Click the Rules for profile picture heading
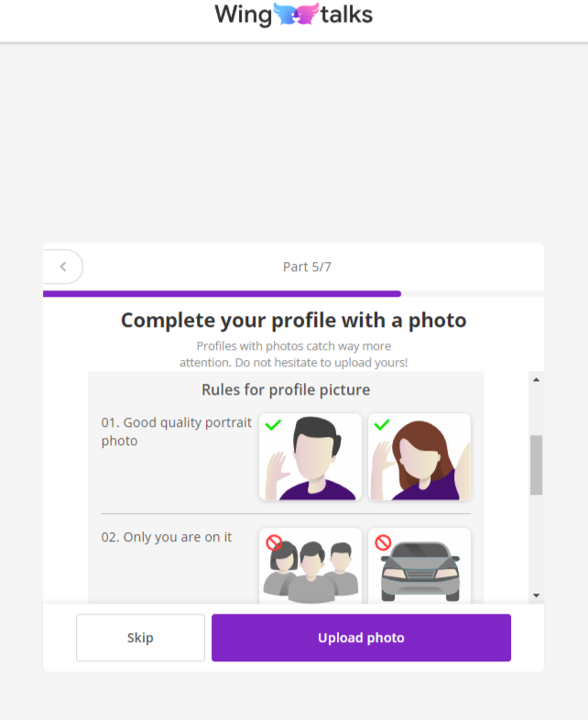This screenshot has width=588, height=720. (286, 390)
